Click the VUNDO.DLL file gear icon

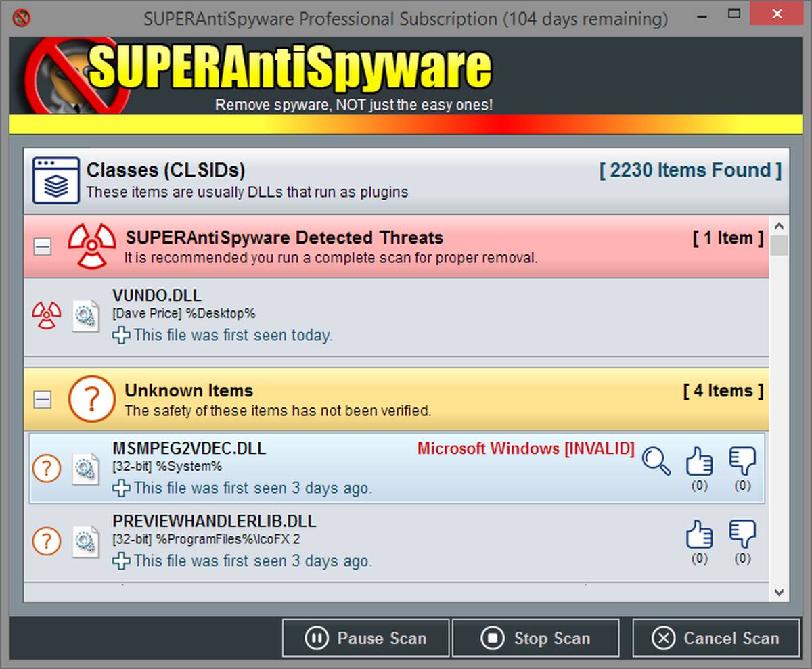(x=86, y=315)
